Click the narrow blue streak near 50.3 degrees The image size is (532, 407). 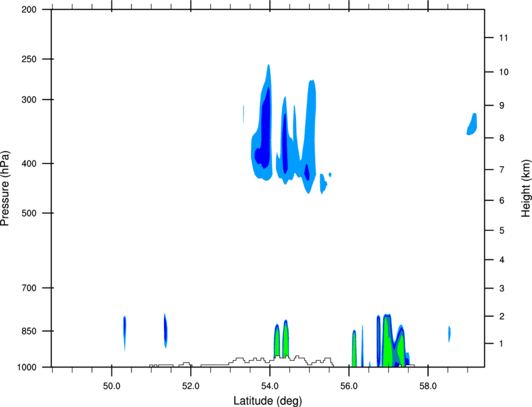[x=125, y=332]
